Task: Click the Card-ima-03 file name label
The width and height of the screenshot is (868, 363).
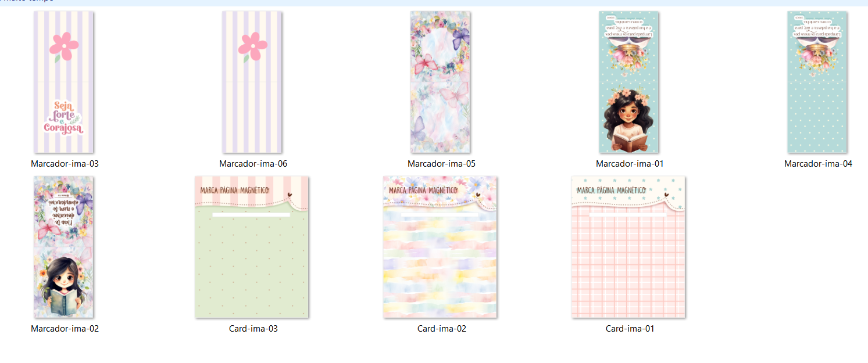Action: [x=253, y=329]
